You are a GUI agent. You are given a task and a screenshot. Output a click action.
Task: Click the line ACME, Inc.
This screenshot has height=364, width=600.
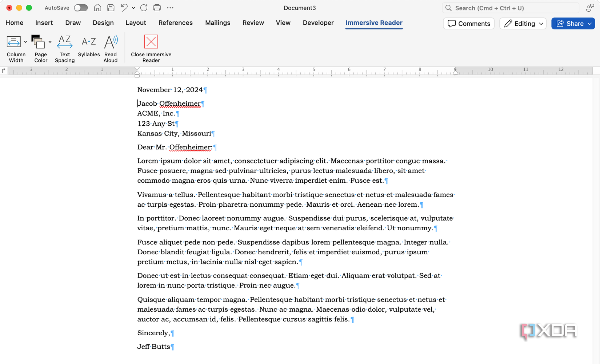tap(156, 113)
